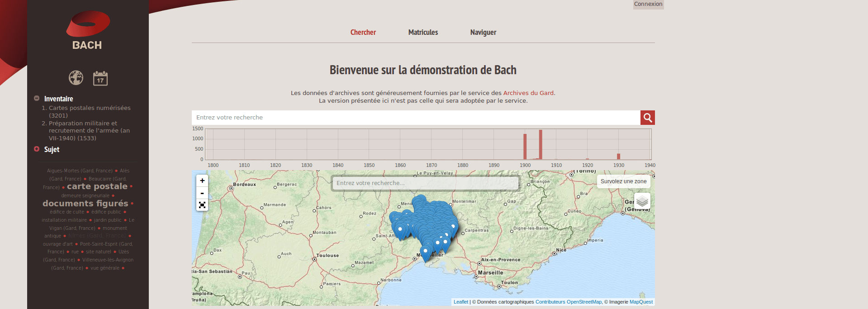Image resolution: width=868 pixels, height=309 pixels.
Task: Click Toulon on the map
Action: 509,283
